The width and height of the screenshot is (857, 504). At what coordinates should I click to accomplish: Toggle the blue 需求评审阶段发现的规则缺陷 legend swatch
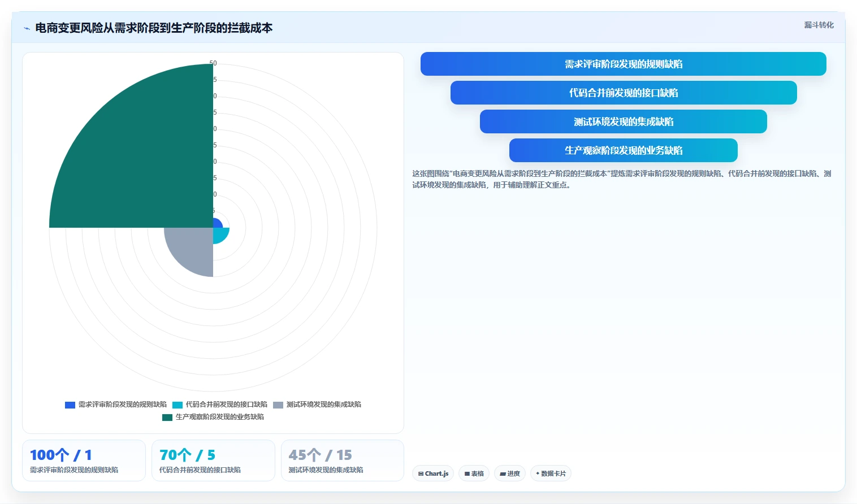point(70,405)
